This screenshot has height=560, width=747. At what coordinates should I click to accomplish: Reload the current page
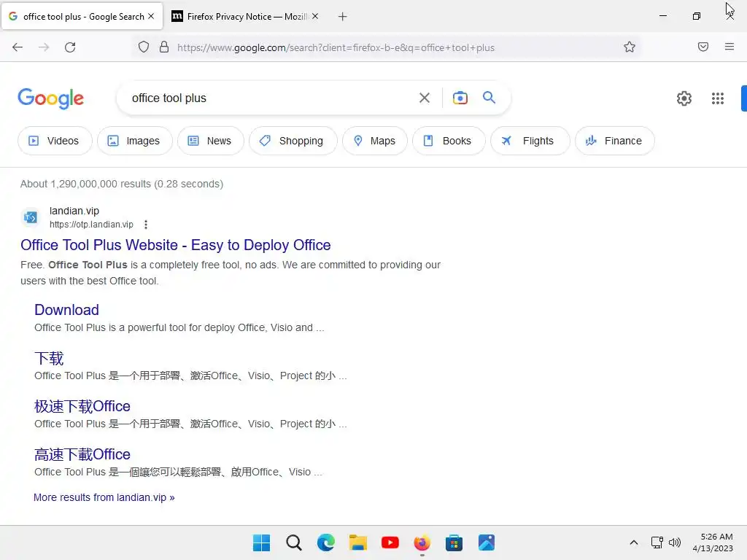click(70, 47)
